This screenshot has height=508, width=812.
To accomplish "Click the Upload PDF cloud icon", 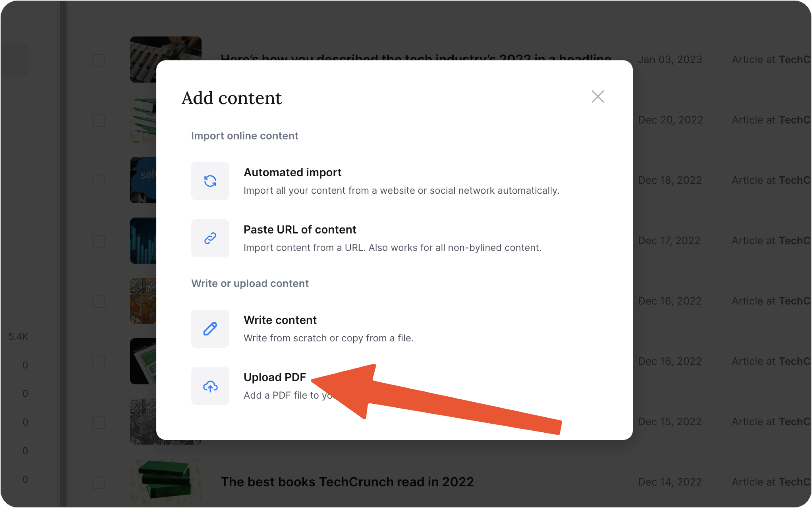I will tap(210, 386).
